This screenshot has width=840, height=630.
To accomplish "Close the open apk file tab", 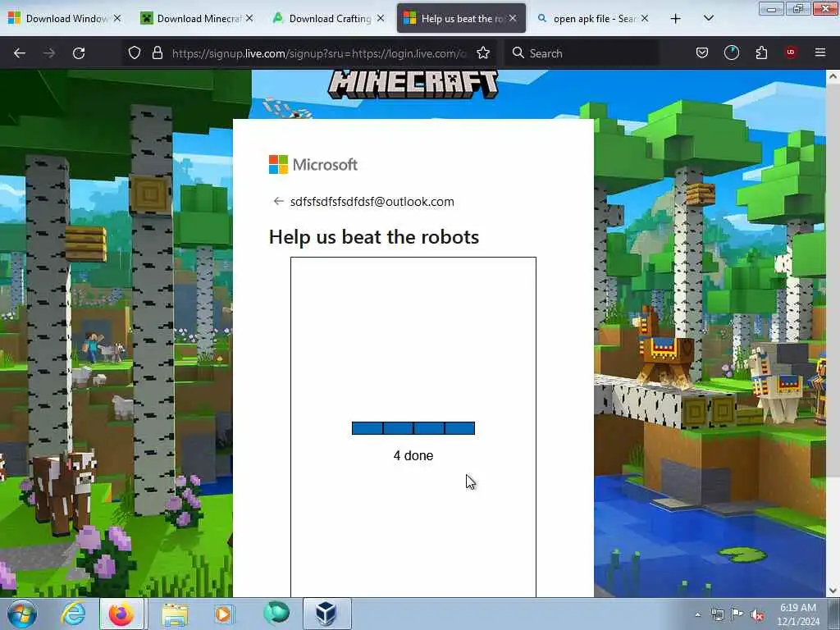I will click(x=645, y=18).
